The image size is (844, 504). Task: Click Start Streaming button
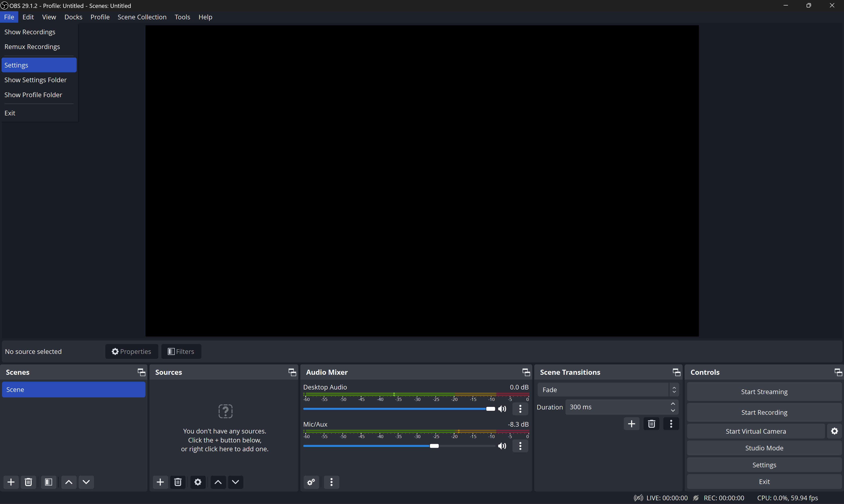(x=764, y=392)
